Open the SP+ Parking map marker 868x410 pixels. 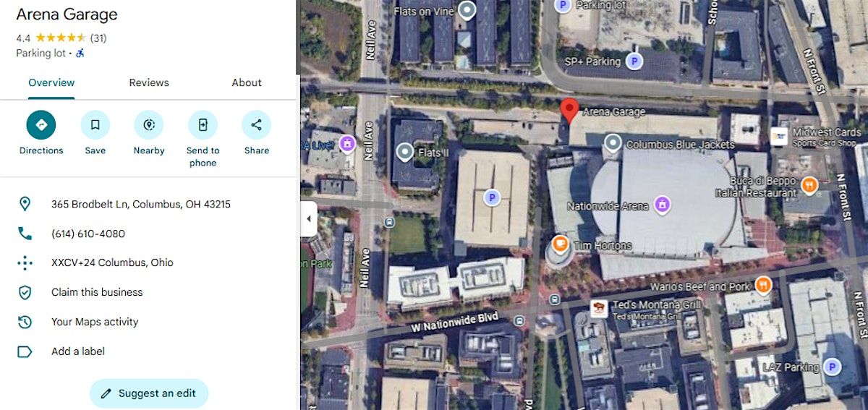[x=634, y=61]
